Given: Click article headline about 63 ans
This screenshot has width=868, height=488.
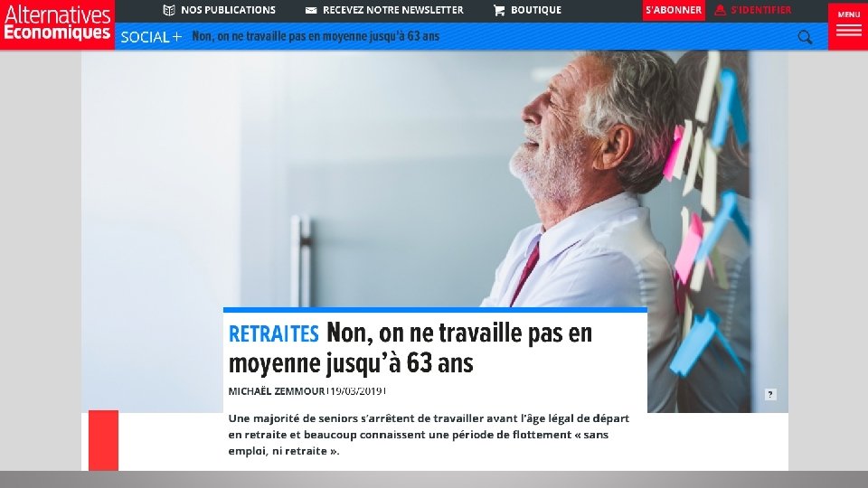Looking at the screenshot, I should pos(410,348).
